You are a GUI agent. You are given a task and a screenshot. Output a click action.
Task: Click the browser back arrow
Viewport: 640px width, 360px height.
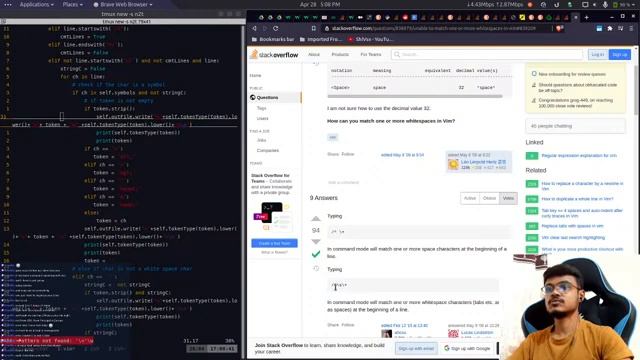pyautogui.click(x=254, y=29)
